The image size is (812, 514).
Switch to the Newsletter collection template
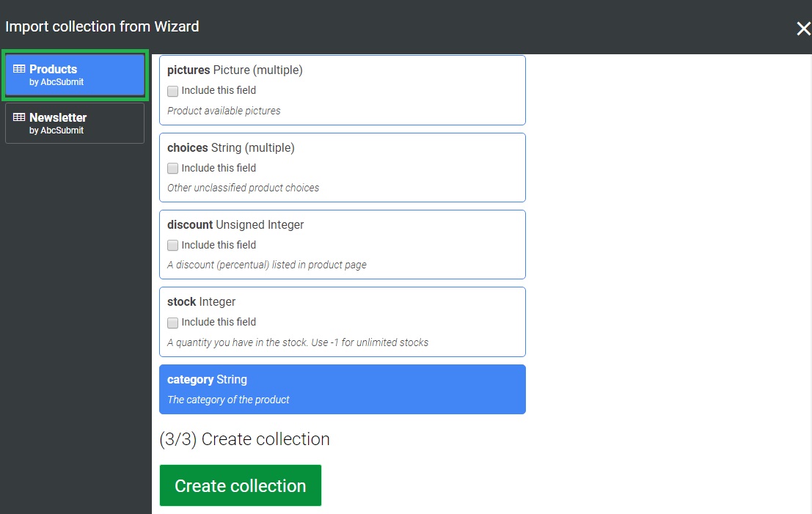point(75,123)
